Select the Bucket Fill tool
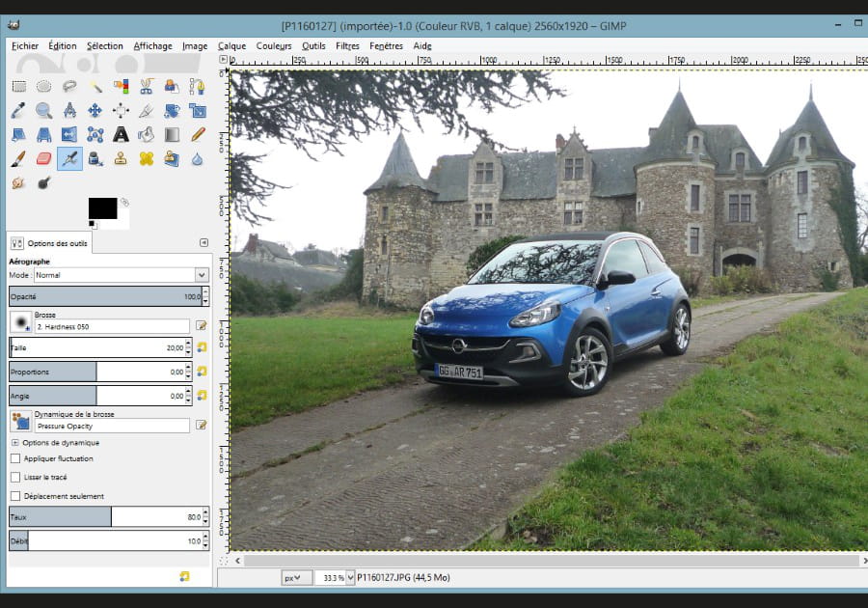Image resolution: width=868 pixels, height=608 pixels. coord(147,134)
